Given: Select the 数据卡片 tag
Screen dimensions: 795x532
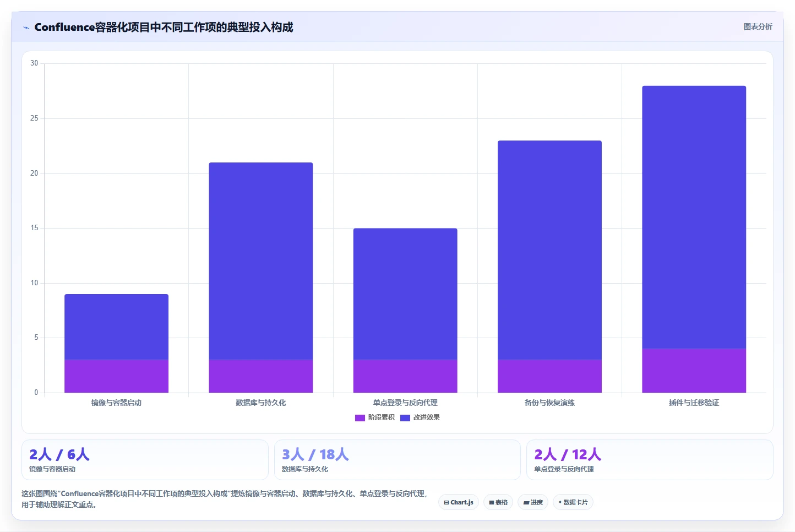Looking at the screenshot, I should tap(573, 502).
